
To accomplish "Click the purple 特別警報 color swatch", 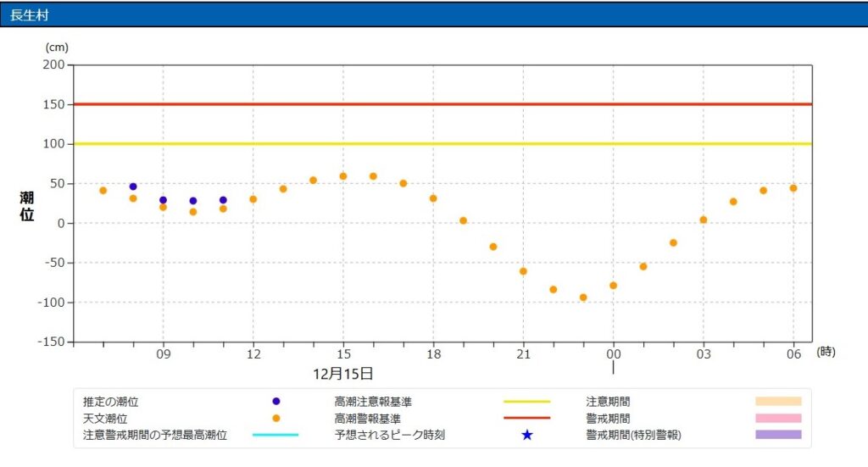I will point(778,435).
